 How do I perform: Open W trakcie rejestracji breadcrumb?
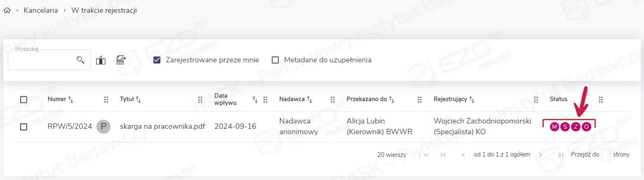click(x=104, y=10)
